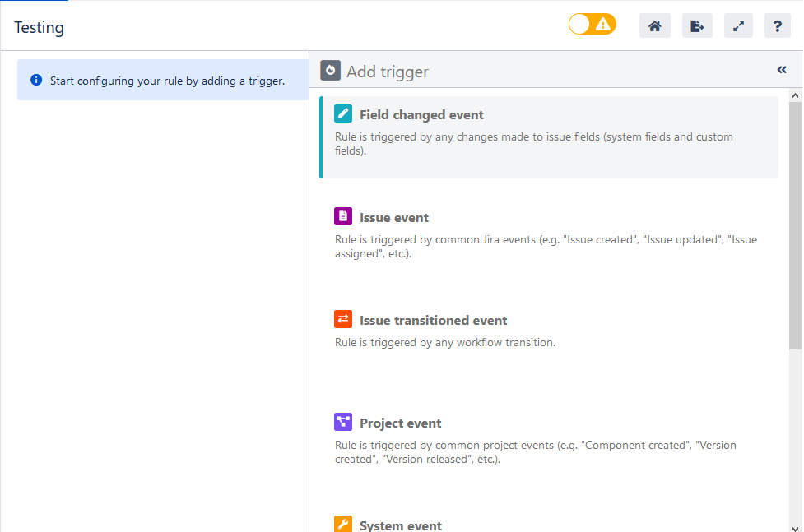Click the home icon button
Screen dimensions: 804x532
tap(654, 26)
